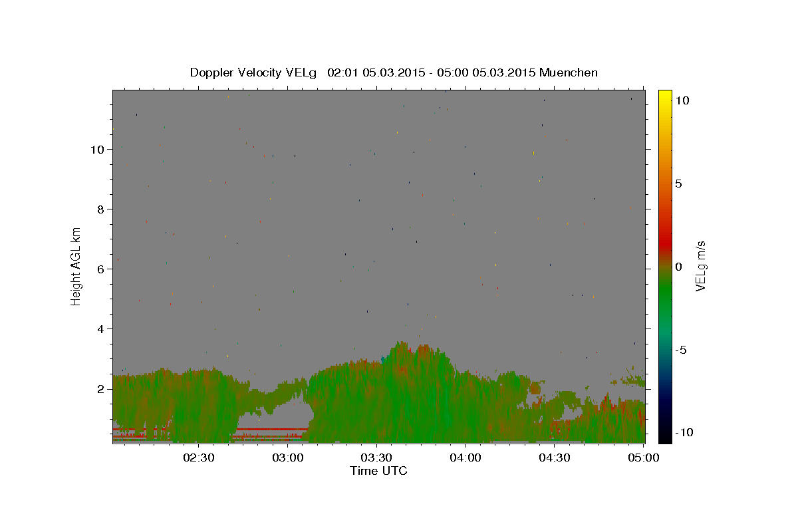
Task: Click the height tick label 6
Action: (x=100, y=269)
